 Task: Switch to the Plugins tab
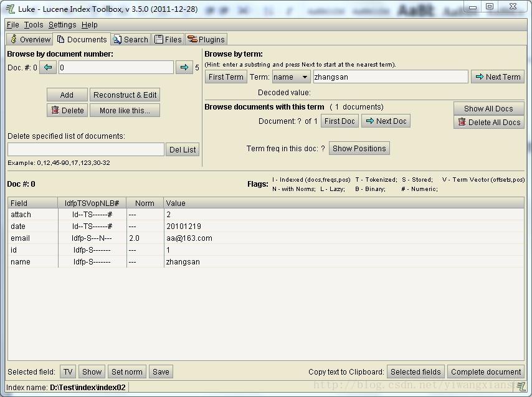pos(206,39)
